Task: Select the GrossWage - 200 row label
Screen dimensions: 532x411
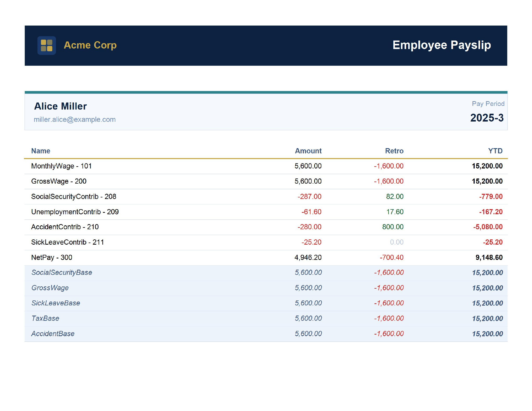Action: coord(59,181)
